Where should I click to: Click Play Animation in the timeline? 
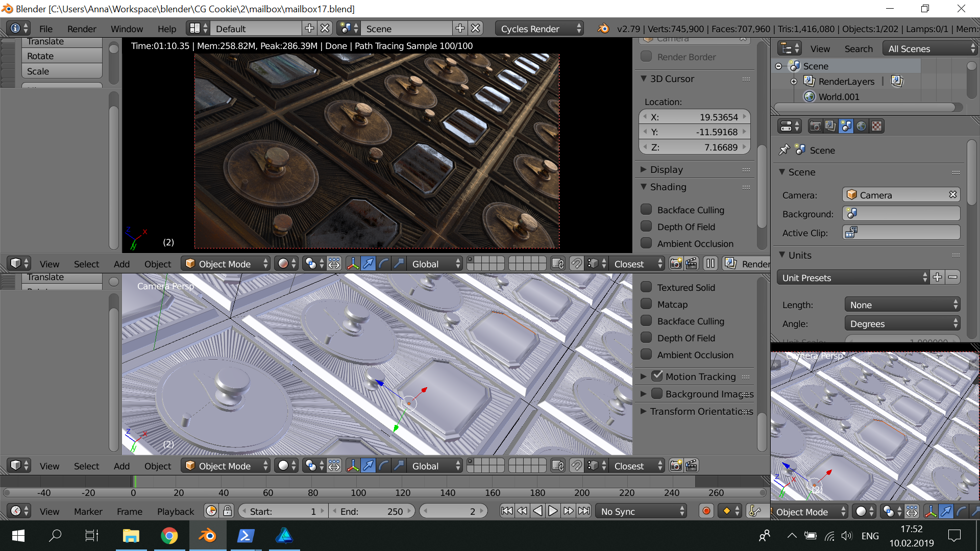[553, 511]
